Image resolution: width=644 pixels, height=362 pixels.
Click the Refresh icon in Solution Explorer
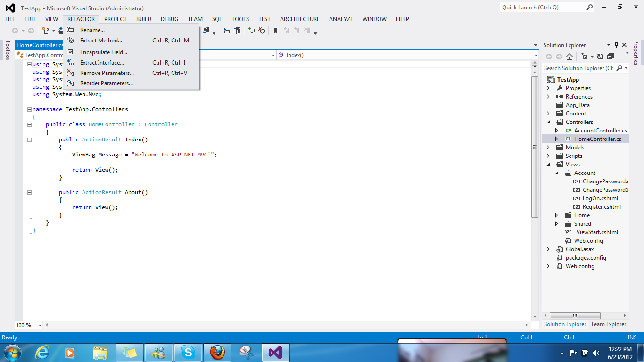tap(600, 57)
